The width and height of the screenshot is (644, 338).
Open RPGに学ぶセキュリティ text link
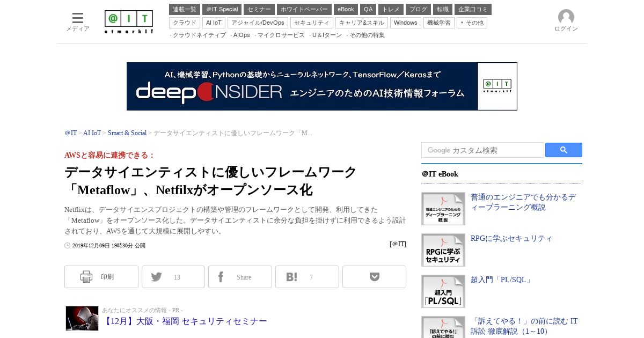click(511, 239)
